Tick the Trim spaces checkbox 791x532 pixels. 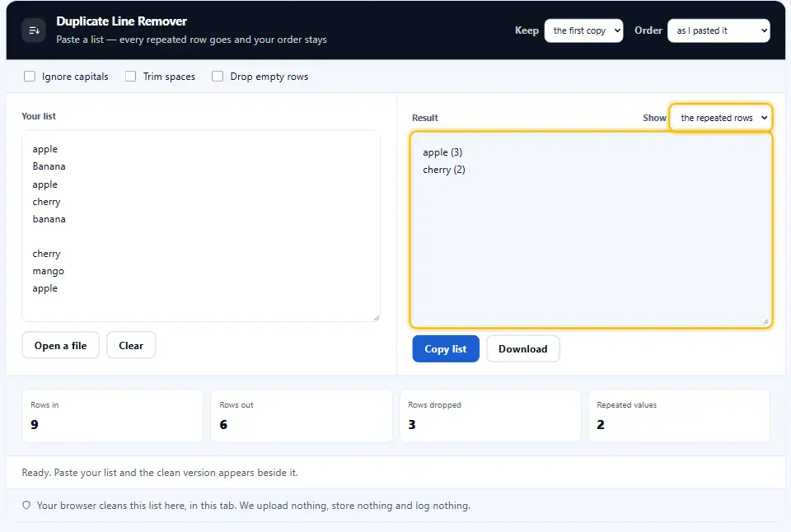pos(131,76)
